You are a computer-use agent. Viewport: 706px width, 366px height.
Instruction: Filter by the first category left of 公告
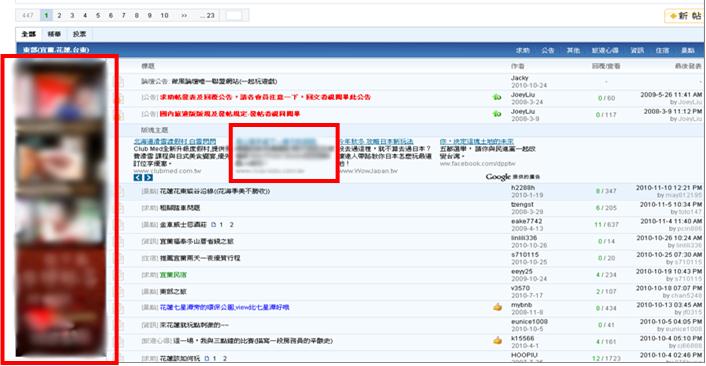click(522, 50)
